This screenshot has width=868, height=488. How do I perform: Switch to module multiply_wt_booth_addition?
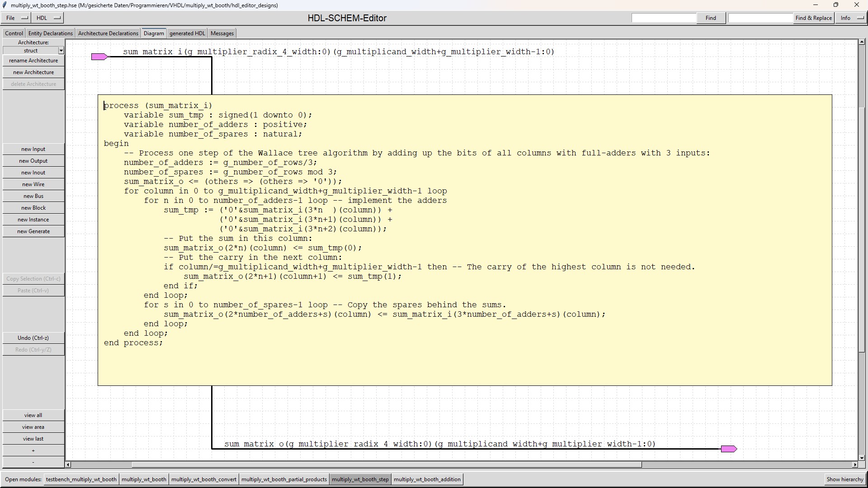[x=427, y=479]
